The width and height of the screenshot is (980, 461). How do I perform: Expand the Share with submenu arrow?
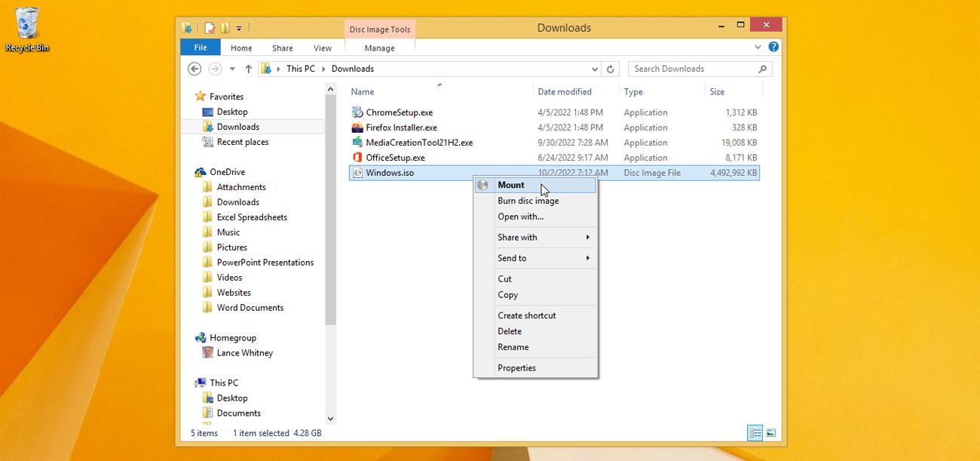(587, 237)
